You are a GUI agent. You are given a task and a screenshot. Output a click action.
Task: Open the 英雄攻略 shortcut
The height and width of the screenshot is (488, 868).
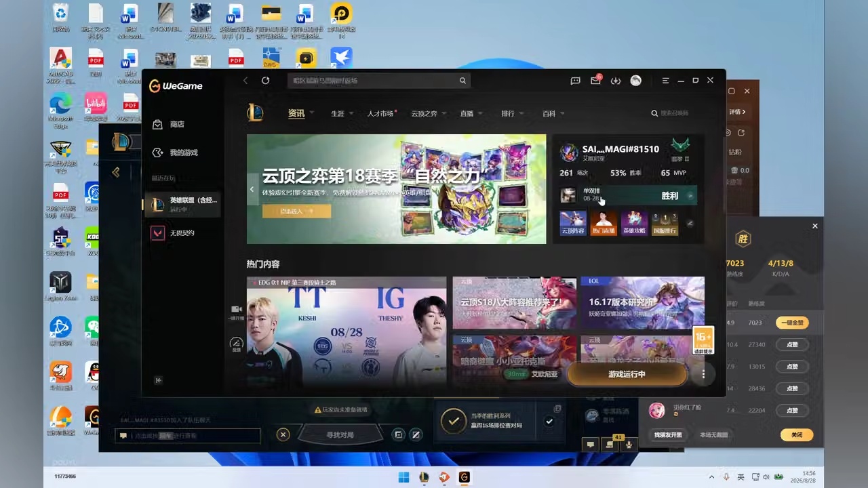(635, 223)
